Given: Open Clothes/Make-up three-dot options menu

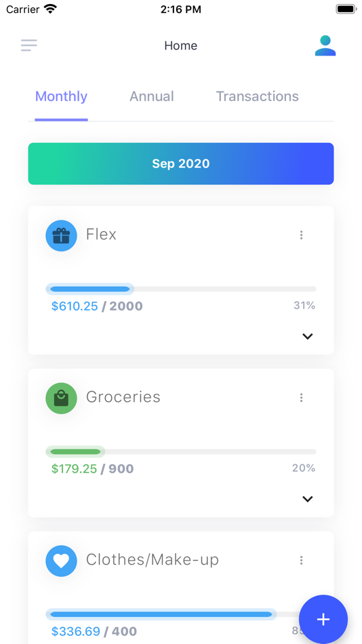Looking at the screenshot, I should point(301,560).
